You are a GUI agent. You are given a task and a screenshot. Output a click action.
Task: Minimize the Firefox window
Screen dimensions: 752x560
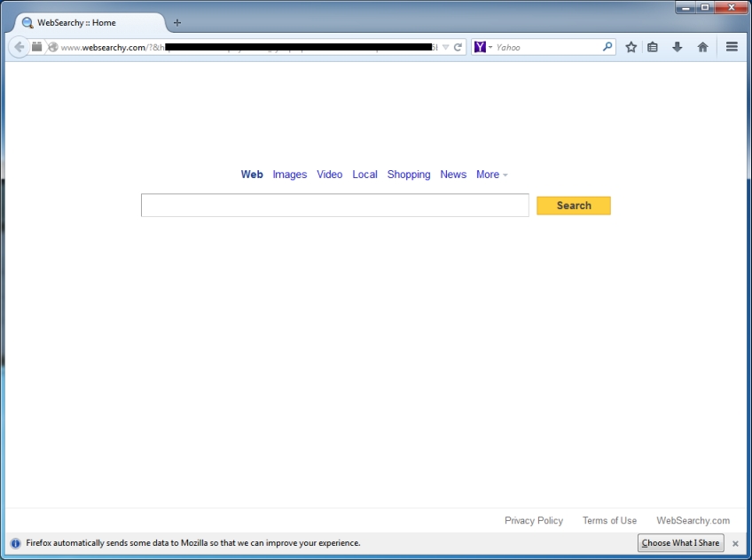pyautogui.click(x=685, y=8)
